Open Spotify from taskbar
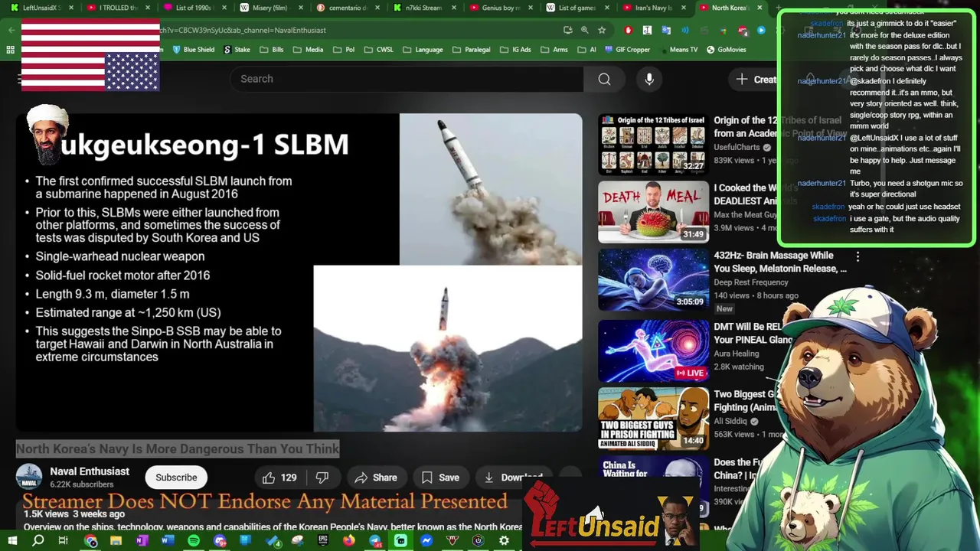 [194, 541]
